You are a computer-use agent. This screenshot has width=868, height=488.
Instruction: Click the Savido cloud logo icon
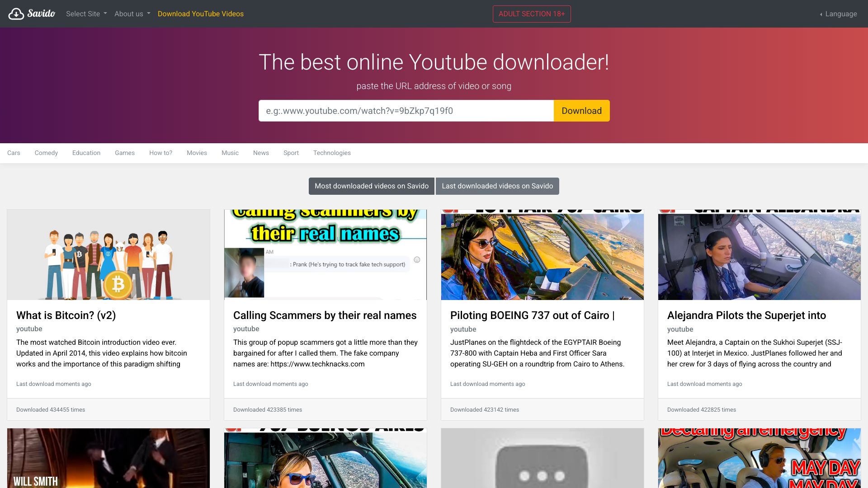(16, 14)
